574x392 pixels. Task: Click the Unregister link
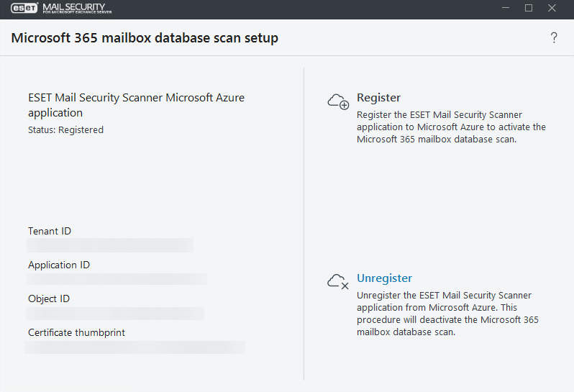point(384,278)
